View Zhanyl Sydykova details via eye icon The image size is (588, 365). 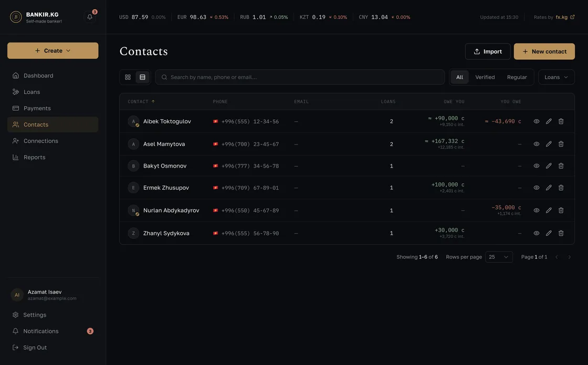pyautogui.click(x=537, y=233)
